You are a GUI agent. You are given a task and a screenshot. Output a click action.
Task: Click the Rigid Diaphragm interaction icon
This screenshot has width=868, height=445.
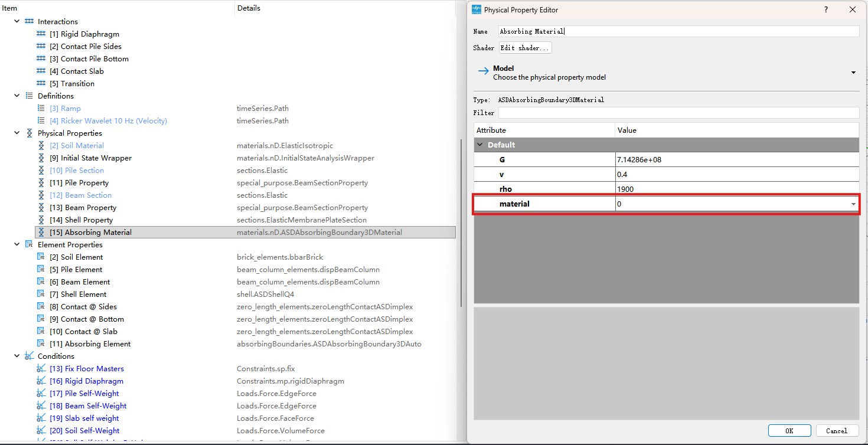41,34
